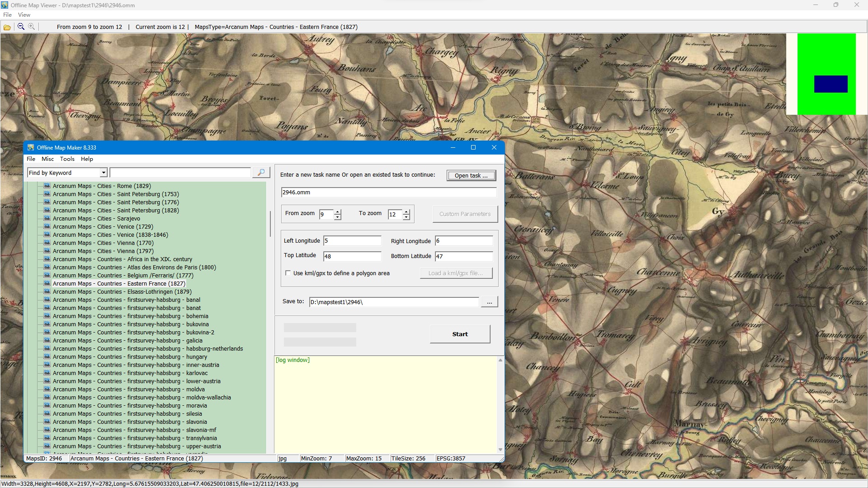This screenshot has width=868, height=488.
Task: Click the Open task ... button
Action: tap(471, 175)
